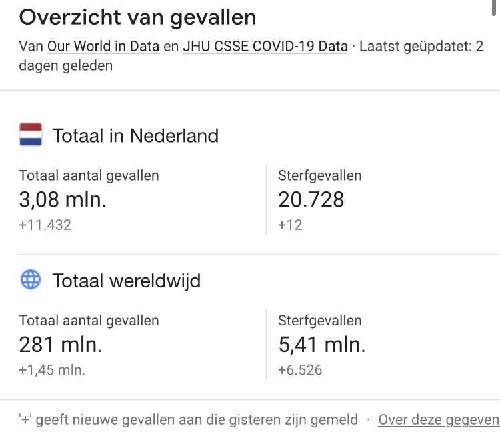
Task: Click the Over deze gegevens link
Action: (x=439, y=420)
